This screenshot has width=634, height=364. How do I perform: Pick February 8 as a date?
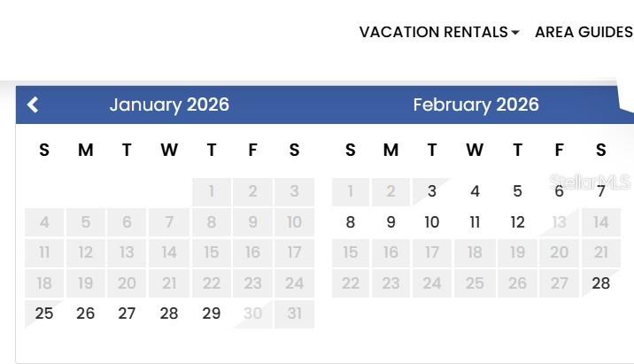tap(351, 222)
